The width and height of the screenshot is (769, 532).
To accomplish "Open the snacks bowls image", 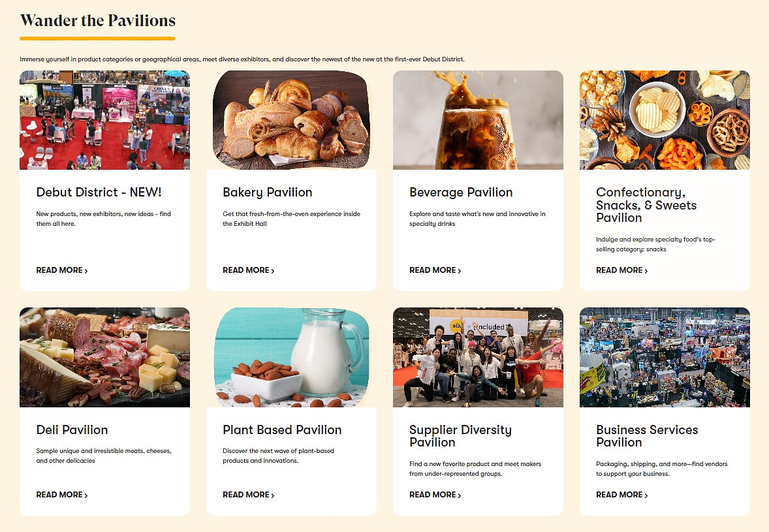I will click(665, 120).
